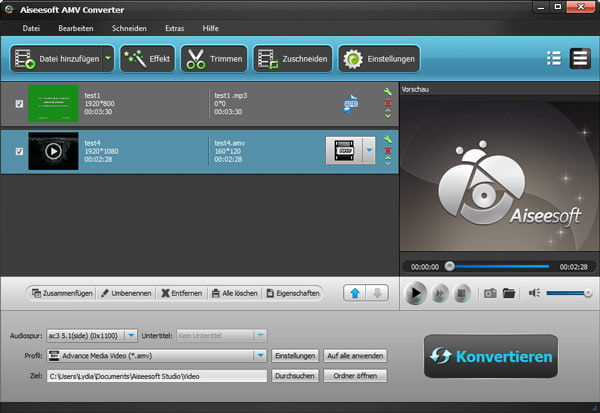Switch to the detailed list view icon

click(553, 59)
